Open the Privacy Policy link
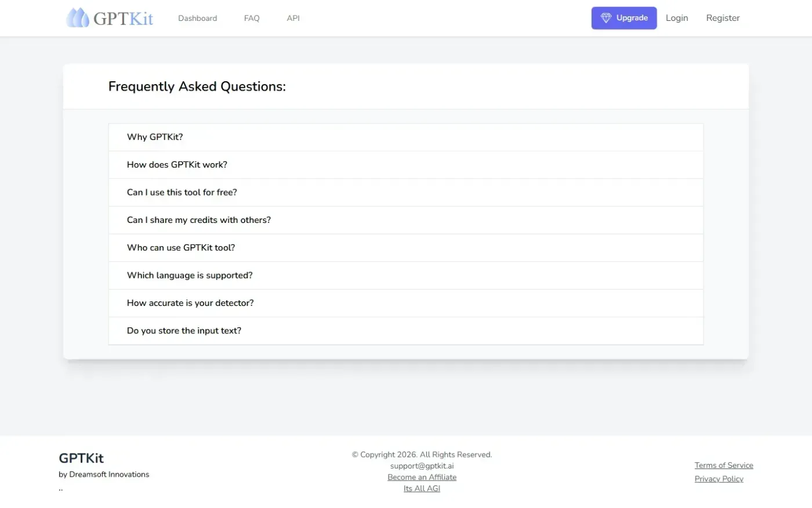This screenshot has width=812, height=508. pos(719,479)
